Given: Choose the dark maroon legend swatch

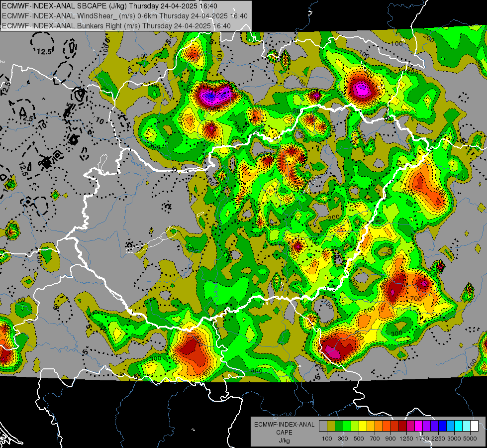Looking at the screenshot, I should (x=402, y=426).
